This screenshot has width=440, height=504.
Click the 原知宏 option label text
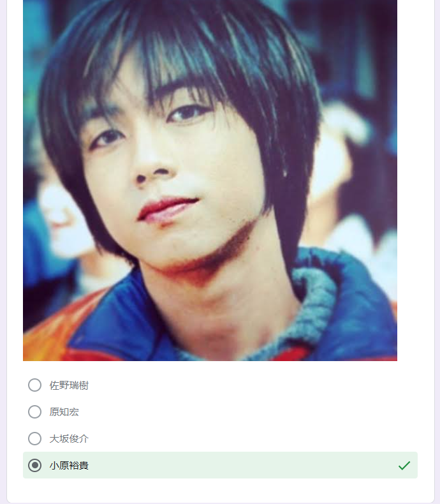click(x=64, y=412)
